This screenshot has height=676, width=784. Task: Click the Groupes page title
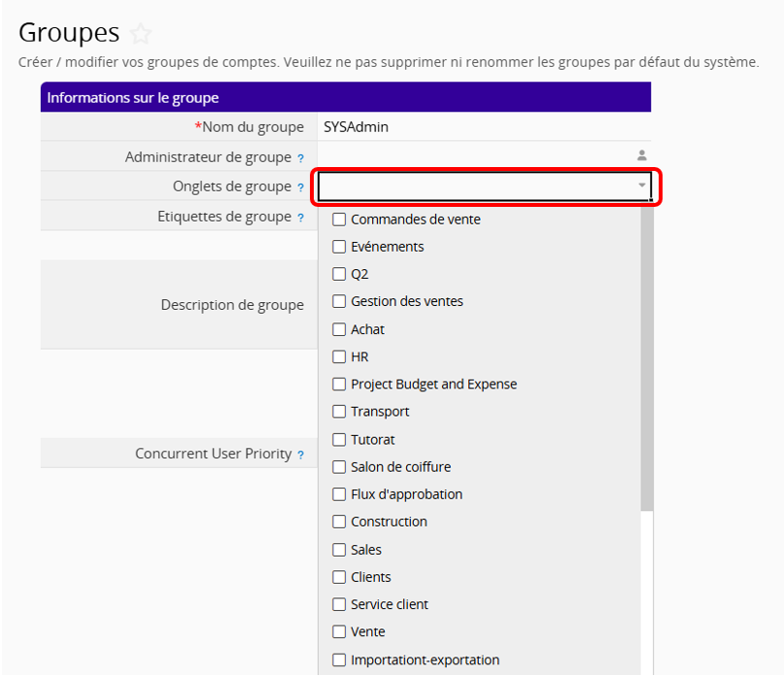tap(69, 33)
